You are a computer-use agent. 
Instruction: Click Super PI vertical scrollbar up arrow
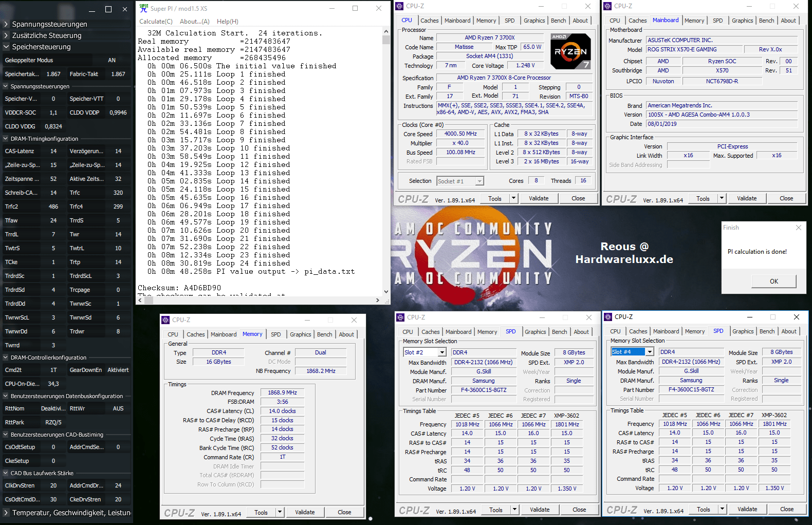[386, 31]
